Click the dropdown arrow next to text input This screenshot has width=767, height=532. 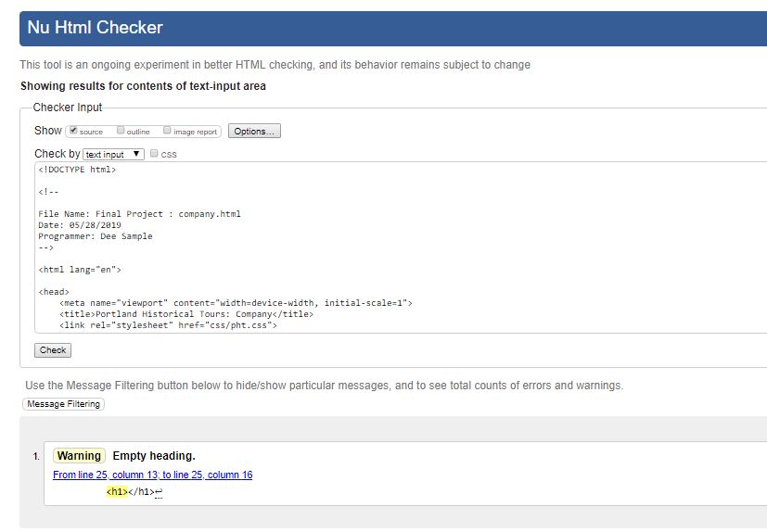pyautogui.click(x=136, y=154)
